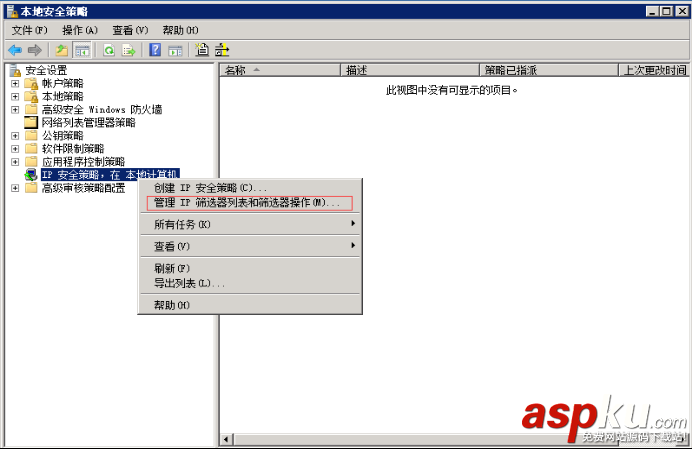Open the 操作(A) menu
This screenshot has height=449, width=692.
[x=80, y=30]
